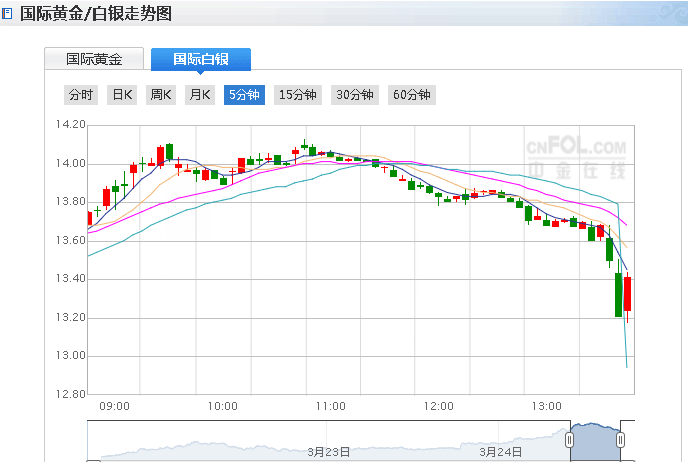Select the 国际白银 tab
Image resolution: width=688 pixels, height=462 pixels.
201,59
